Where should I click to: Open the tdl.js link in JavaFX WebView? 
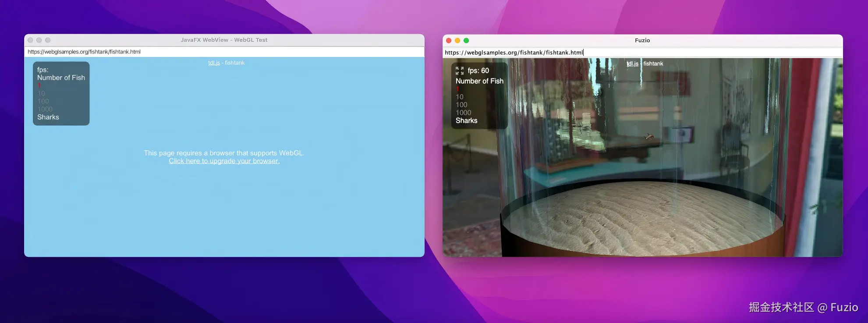tap(214, 63)
